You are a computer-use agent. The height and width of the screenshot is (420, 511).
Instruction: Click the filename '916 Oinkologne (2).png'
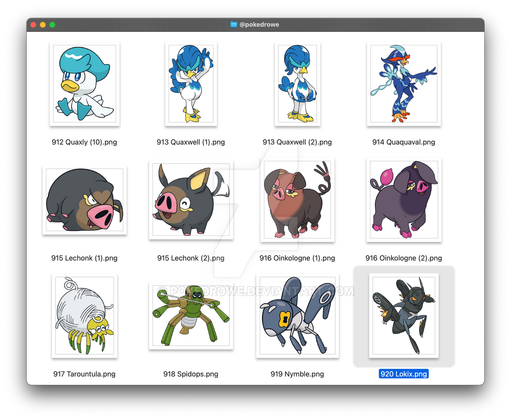404,258
